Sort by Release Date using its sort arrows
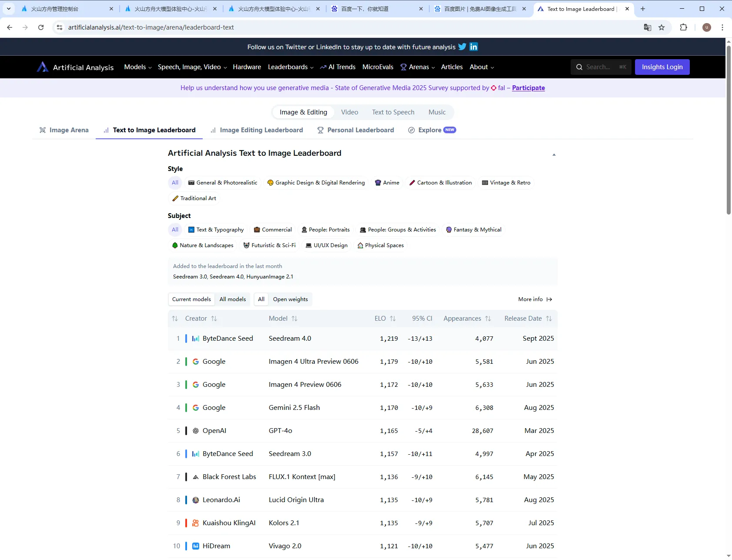The width and height of the screenshot is (732, 560). pyautogui.click(x=549, y=319)
